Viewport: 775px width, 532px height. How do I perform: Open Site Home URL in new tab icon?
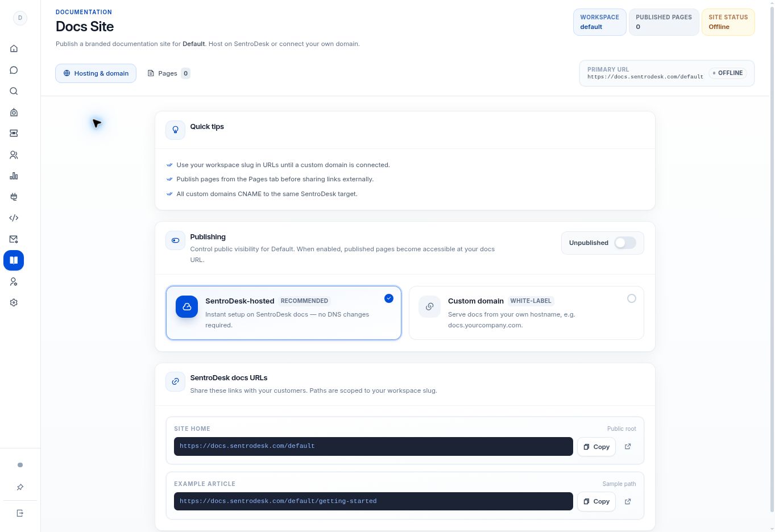[628, 447]
